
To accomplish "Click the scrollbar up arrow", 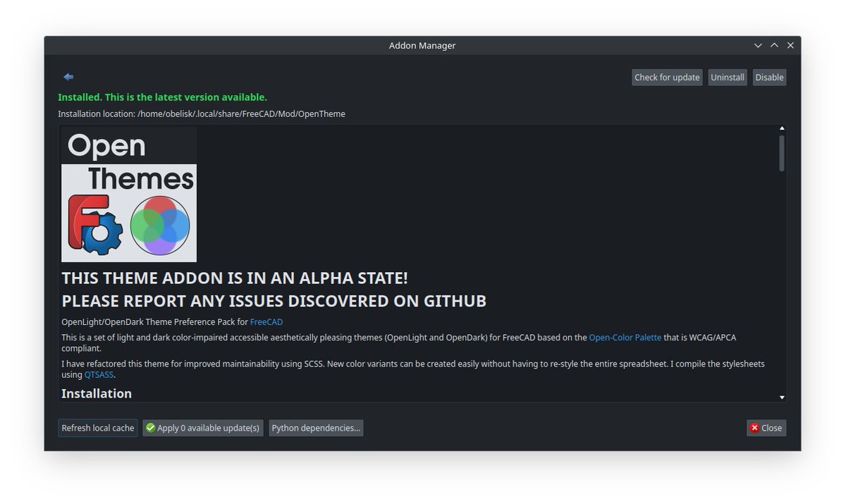I will pyautogui.click(x=782, y=128).
